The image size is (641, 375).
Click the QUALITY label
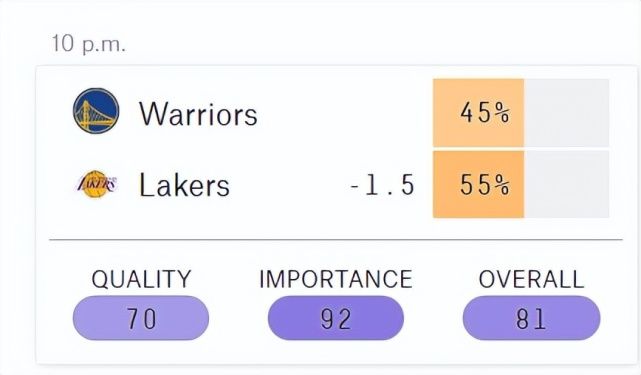(x=141, y=279)
